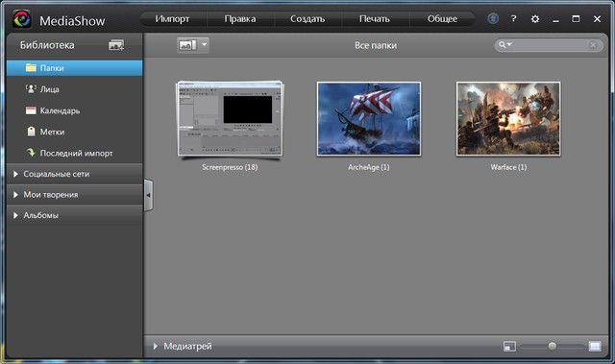Screen dimensions: 615x364
Task: Collapse the sidebar with the arrow handle
Action: coord(149,195)
